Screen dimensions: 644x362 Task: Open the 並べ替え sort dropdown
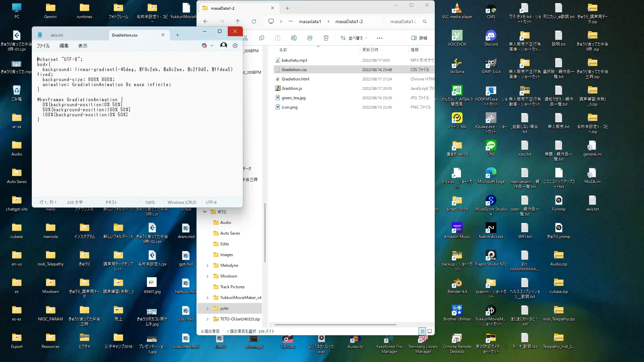tap(354, 38)
